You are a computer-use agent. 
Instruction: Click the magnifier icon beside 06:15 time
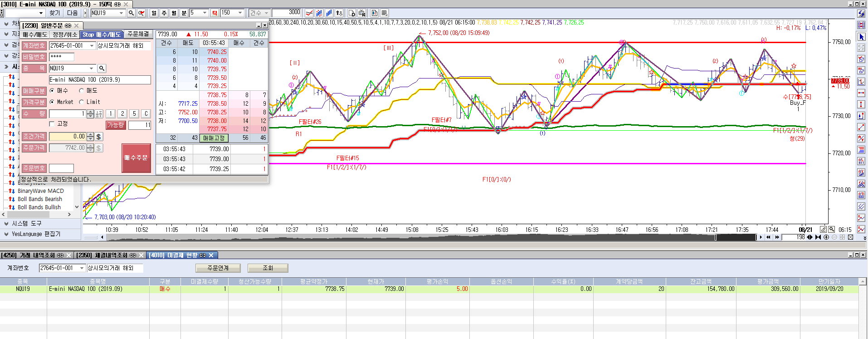pos(831,230)
